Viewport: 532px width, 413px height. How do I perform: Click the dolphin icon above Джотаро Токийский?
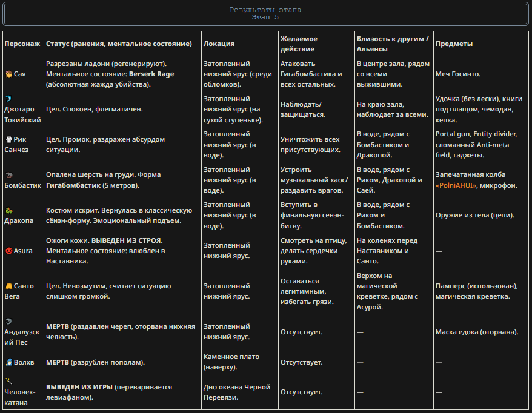click(9, 99)
